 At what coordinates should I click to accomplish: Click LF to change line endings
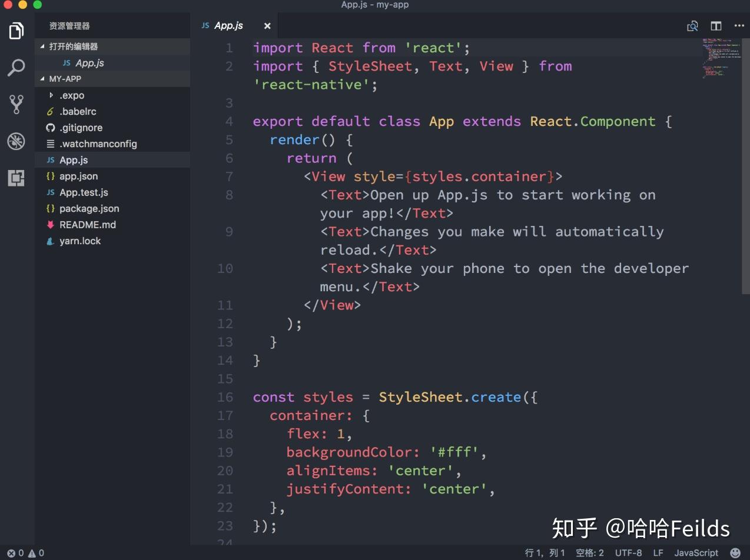click(x=658, y=553)
